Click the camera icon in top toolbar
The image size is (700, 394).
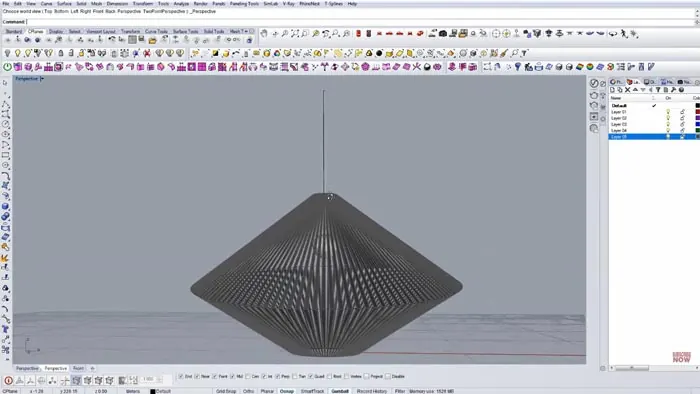point(443,33)
